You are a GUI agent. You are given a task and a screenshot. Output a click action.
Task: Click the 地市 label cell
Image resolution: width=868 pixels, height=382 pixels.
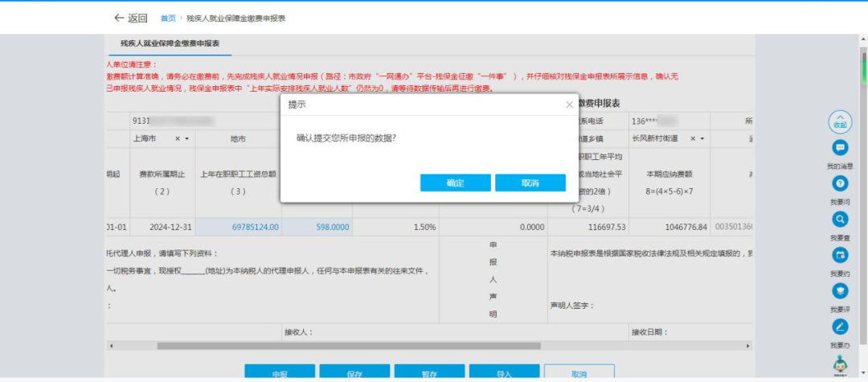pos(238,138)
